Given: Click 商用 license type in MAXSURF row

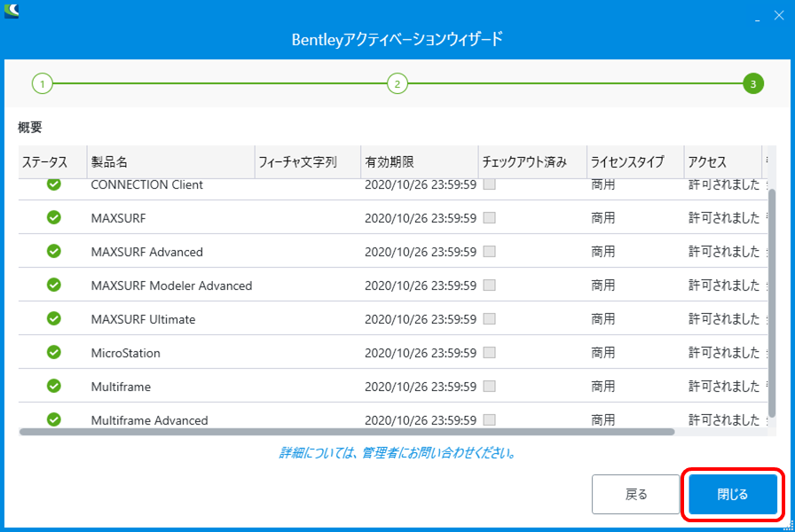Looking at the screenshot, I should click(602, 218).
